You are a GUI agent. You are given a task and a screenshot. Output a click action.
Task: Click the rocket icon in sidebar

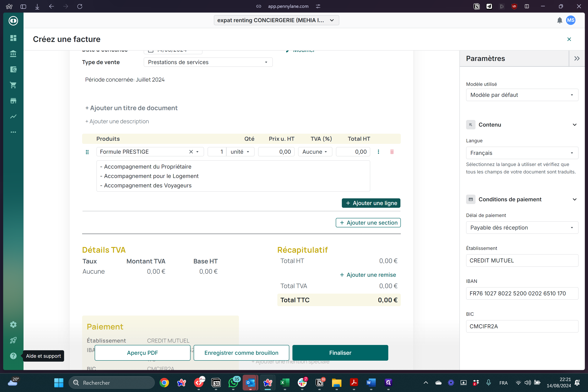(13, 340)
